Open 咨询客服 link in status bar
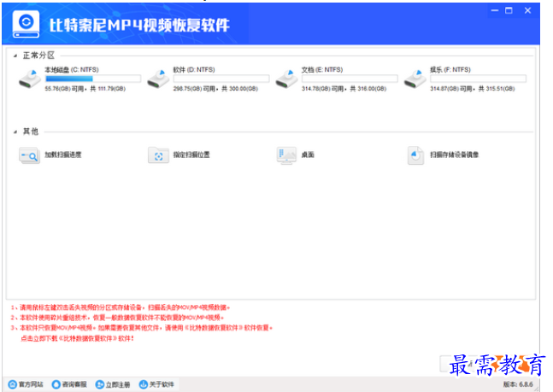Viewport: 553px width, 392px height. point(74,384)
